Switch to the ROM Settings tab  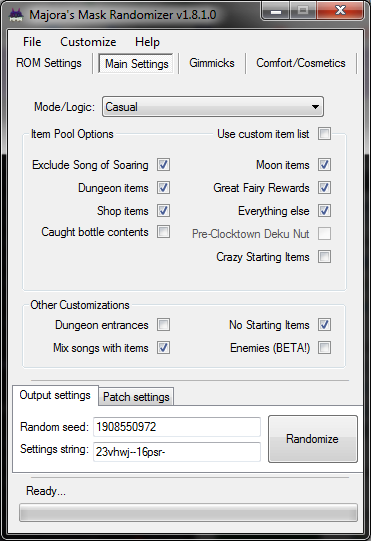point(49,63)
